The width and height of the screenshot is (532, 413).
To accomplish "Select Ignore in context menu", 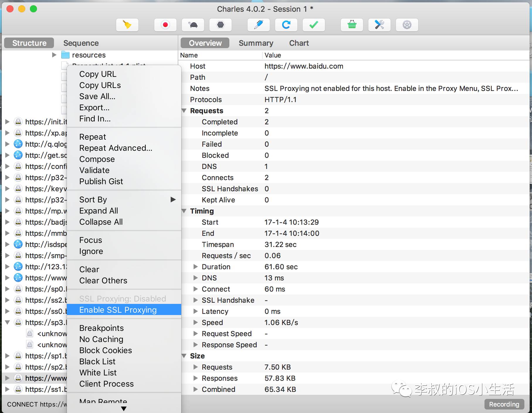I will click(x=124, y=251).
